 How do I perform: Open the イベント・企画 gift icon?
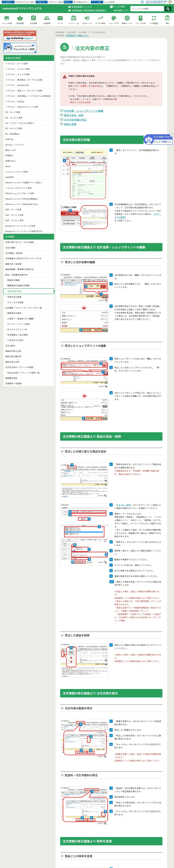point(73,20)
